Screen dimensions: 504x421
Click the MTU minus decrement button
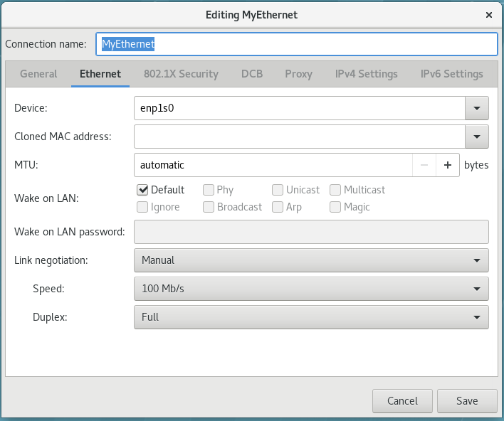tap(424, 165)
